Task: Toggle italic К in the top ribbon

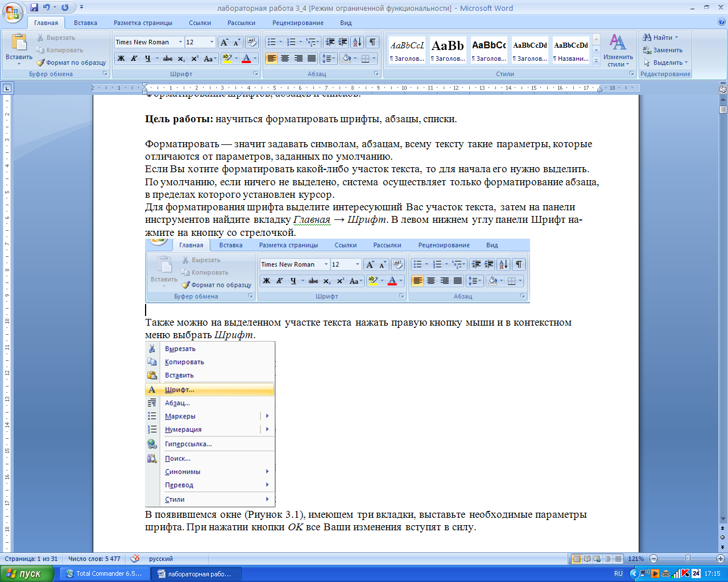Action: click(x=134, y=59)
